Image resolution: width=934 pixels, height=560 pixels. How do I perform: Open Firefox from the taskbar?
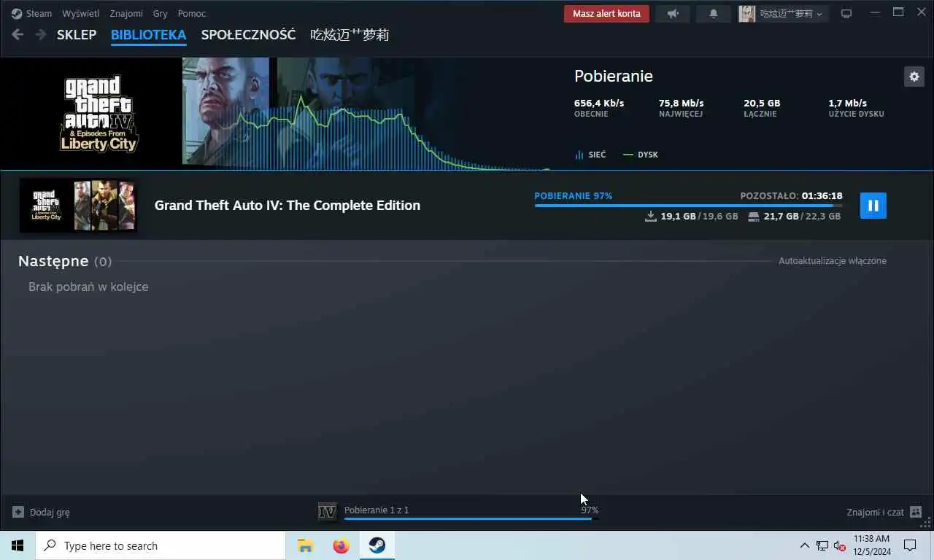341,545
